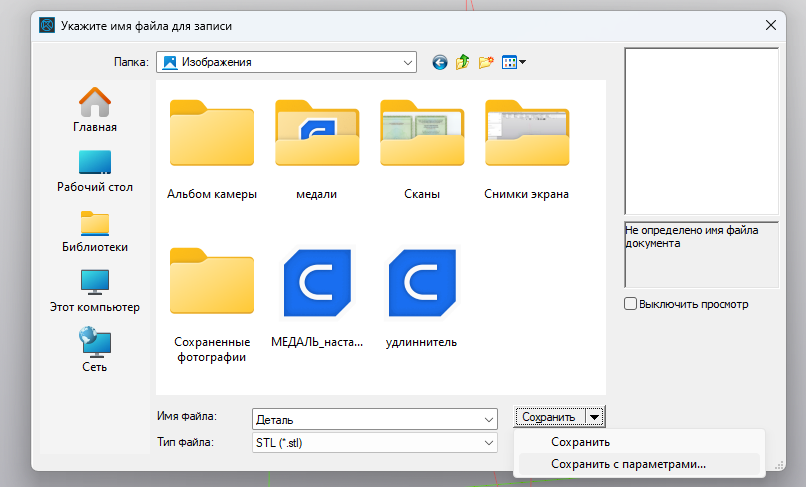Select the Сканы folder

(x=422, y=149)
